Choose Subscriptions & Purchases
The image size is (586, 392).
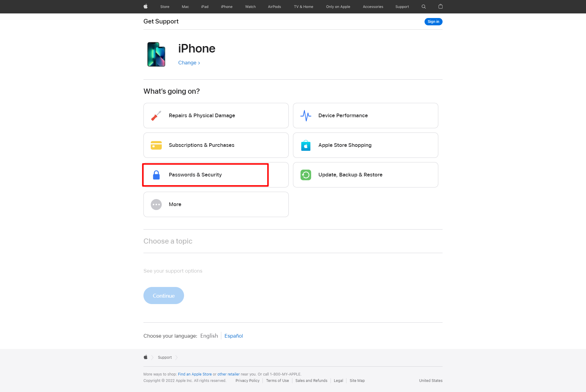(216, 145)
